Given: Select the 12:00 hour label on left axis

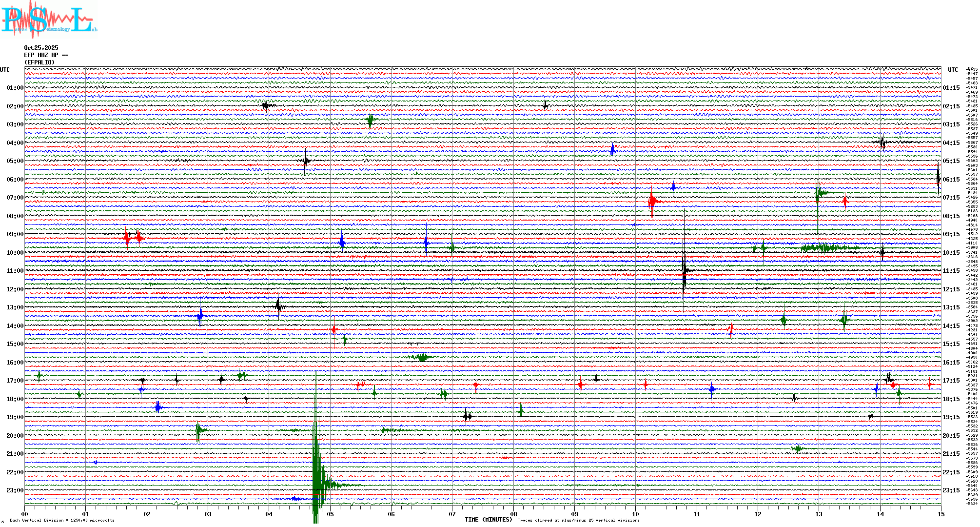Looking at the screenshot, I should click(x=15, y=289).
